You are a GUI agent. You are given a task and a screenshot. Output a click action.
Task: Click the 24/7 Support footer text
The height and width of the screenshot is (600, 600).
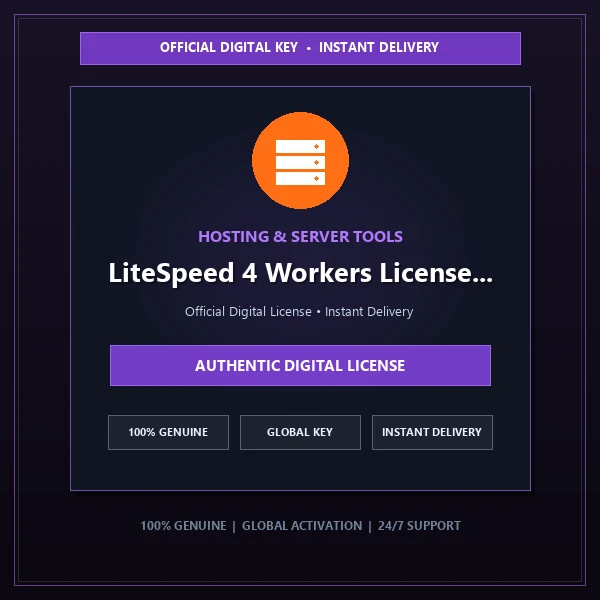pos(419,526)
